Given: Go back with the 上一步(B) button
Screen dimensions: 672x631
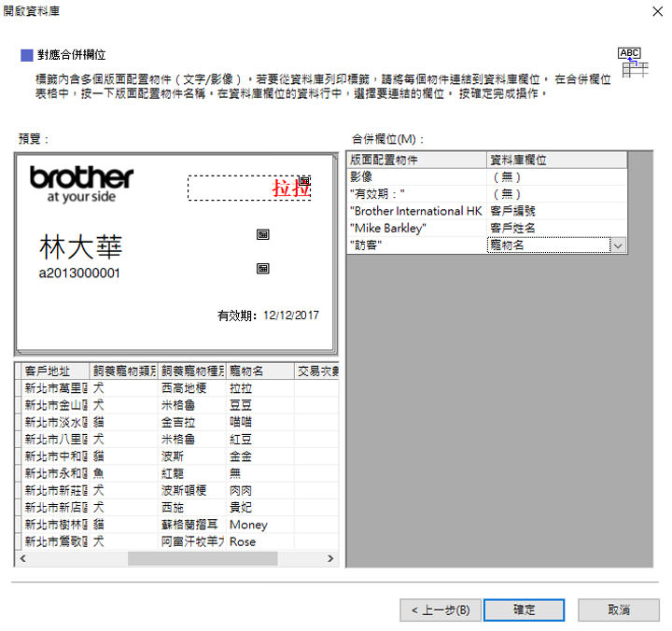Looking at the screenshot, I should [x=441, y=610].
